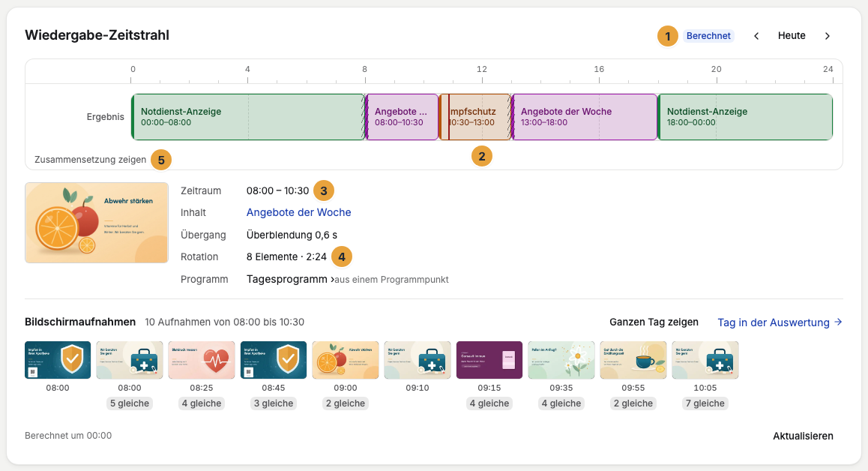Click the aus einem Programmpunkt note

(x=391, y=280)
